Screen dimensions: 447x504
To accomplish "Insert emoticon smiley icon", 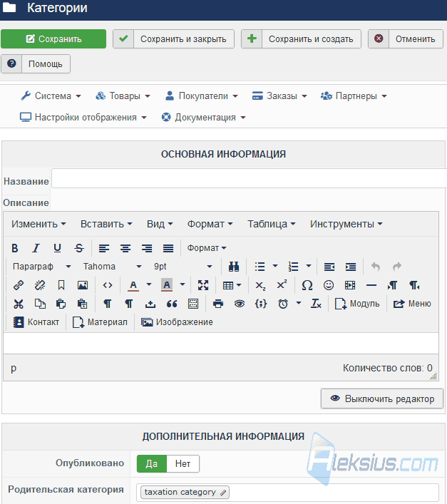I will pyautogui.click(x=329, y=285).
